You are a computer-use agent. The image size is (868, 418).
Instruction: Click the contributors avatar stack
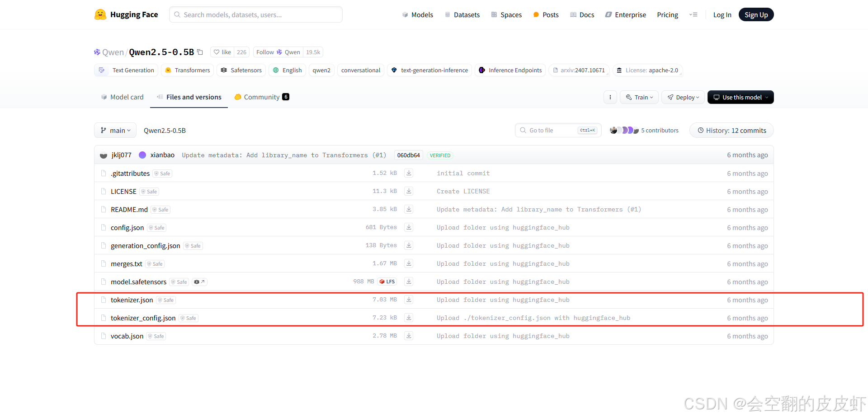624,130
